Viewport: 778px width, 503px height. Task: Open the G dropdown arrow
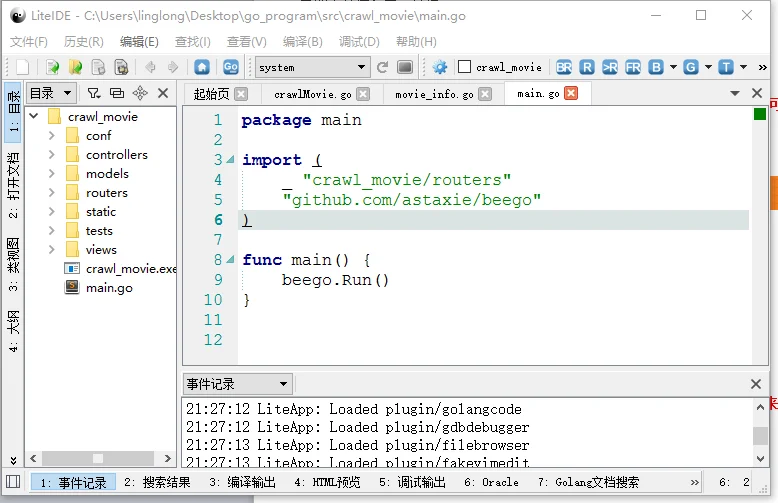708,67
